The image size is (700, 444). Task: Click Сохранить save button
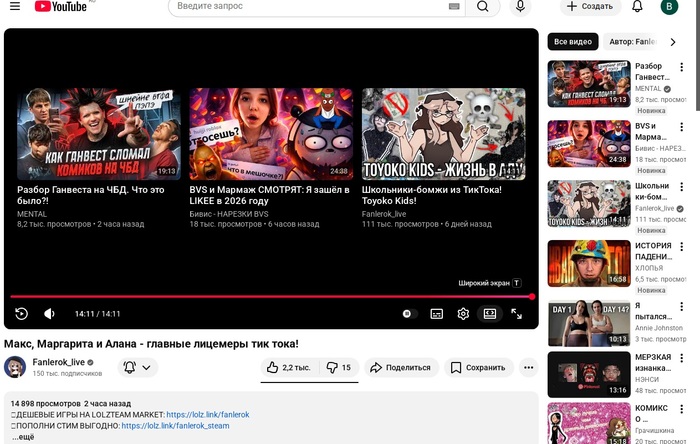tap(479, 367)
